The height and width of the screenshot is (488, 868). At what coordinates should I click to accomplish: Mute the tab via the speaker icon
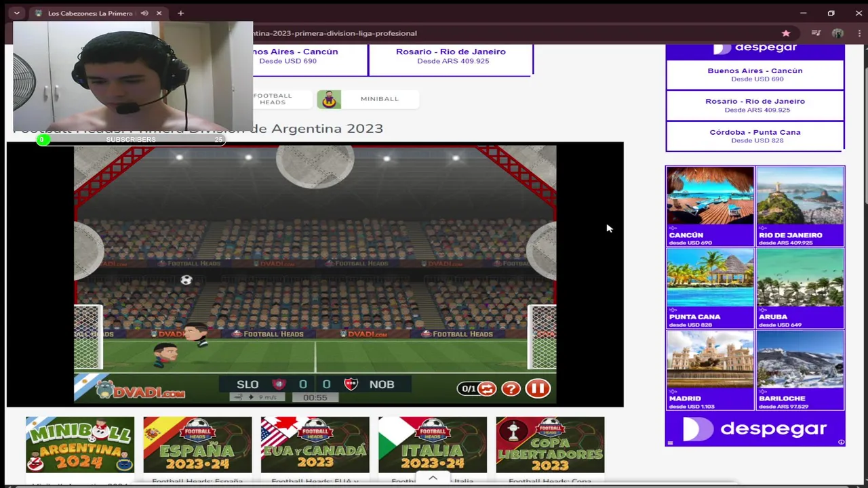(144, 13)
